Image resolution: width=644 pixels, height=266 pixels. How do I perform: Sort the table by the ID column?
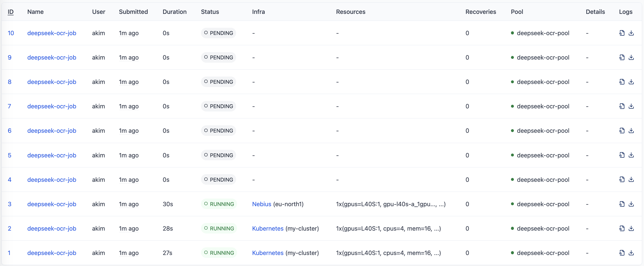click(x=11, y=12)
